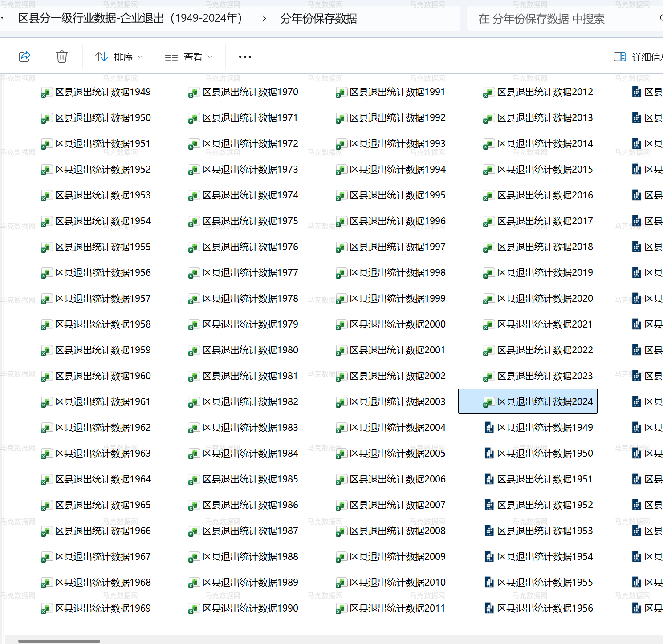Click Stata icon of 区县退出统计数据1956
Image resolution: width=663 pixels, height=644 pixels.
(489, 608)
